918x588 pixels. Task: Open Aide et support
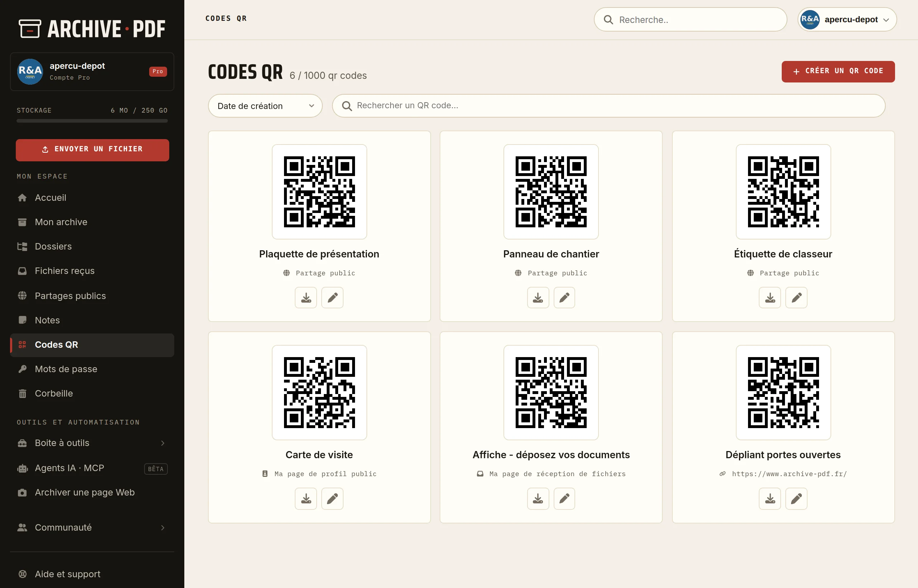point(92,574)
